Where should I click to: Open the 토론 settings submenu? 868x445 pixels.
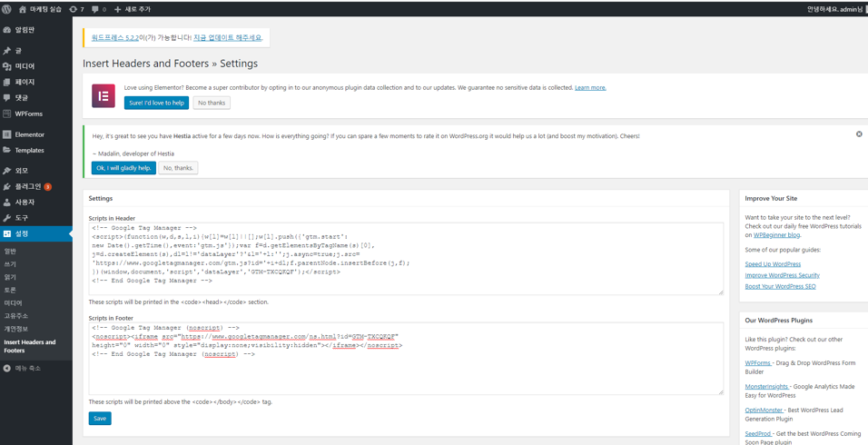point(10,290)
